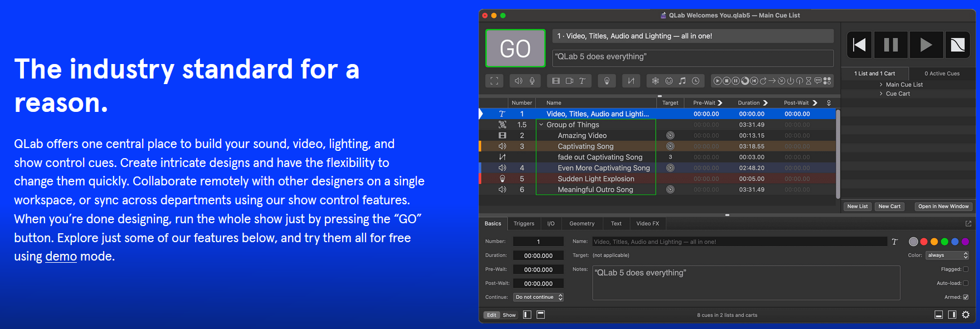The height and width of the screenshot is (329, 980).
Task: Add a Light cue with the bulb icon
Action: coord(607,81)
